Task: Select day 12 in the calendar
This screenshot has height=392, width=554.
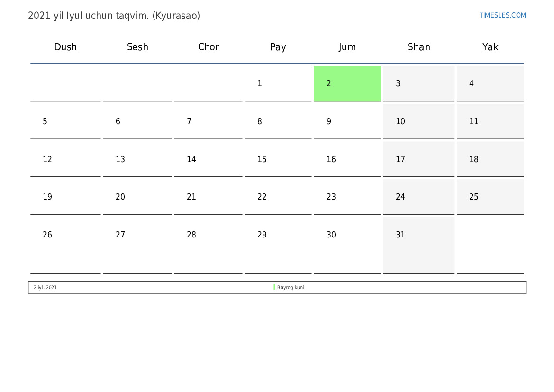Action: coord(65,159)
